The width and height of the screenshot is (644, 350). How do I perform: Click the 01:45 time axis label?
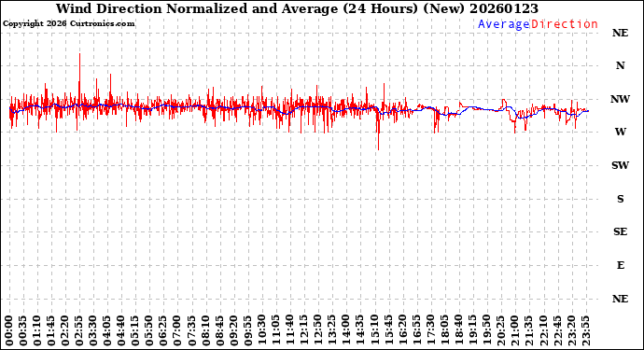51,330
